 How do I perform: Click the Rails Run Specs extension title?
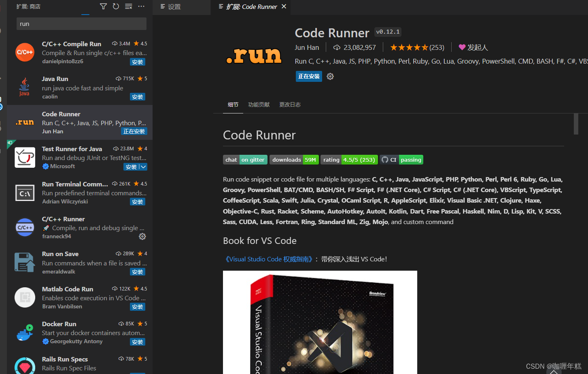tap(65, 359)
